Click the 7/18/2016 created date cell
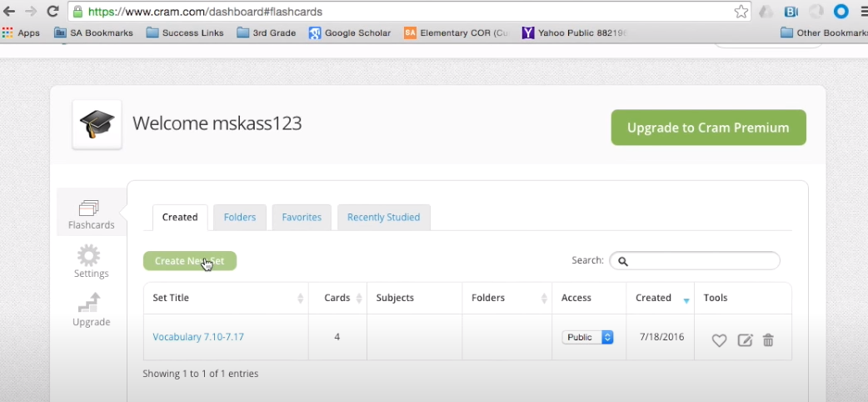 pyautogui.click(x=661, y=337)
